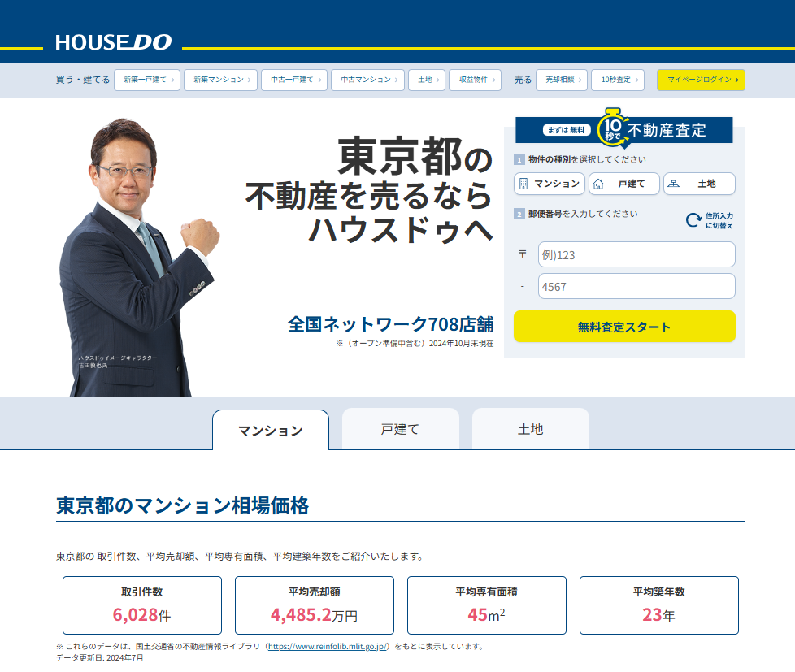Focus the first postal code field 例)123
This screenshot has height=672, width=795.
click(x=636, y=254)
